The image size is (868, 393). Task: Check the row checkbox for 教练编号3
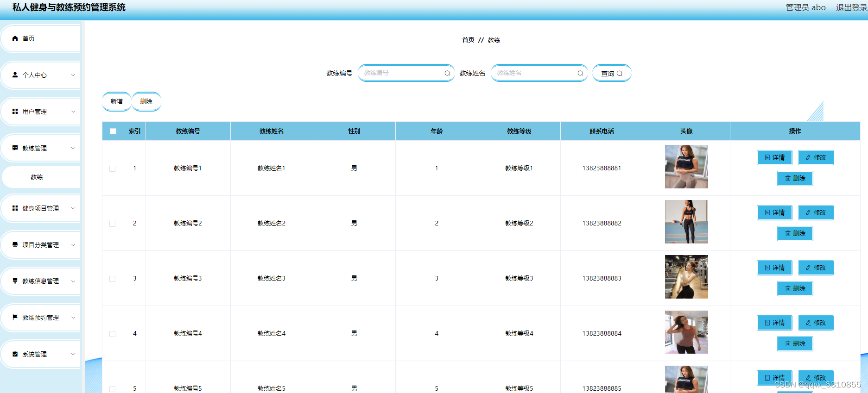pyautogui.click(x=113, y=279)
